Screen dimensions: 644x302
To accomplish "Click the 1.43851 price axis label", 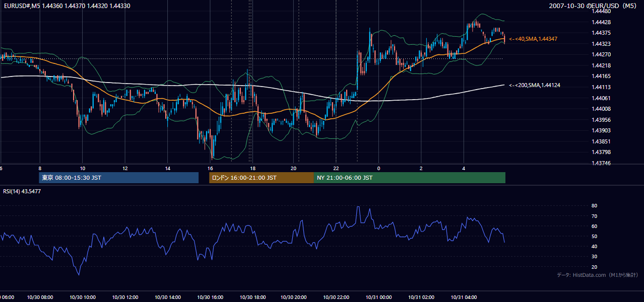I will [x=601, y=142].
